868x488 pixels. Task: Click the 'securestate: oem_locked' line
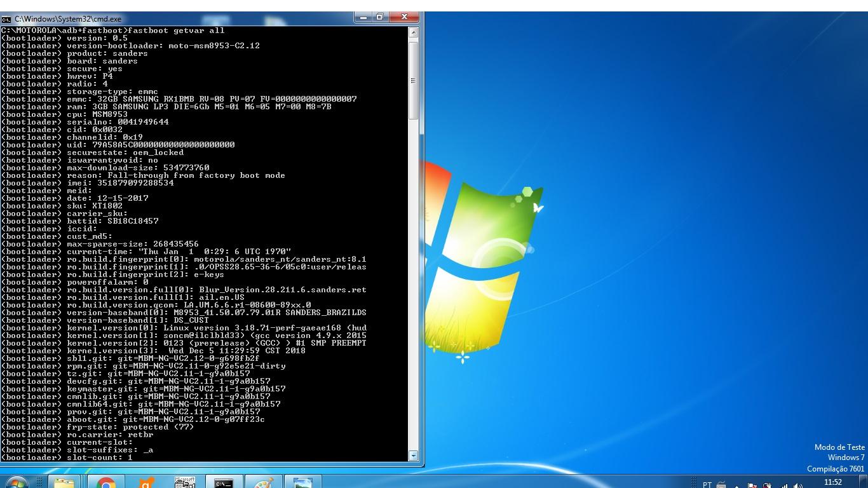pyautogui.click(x=93, y=152)
